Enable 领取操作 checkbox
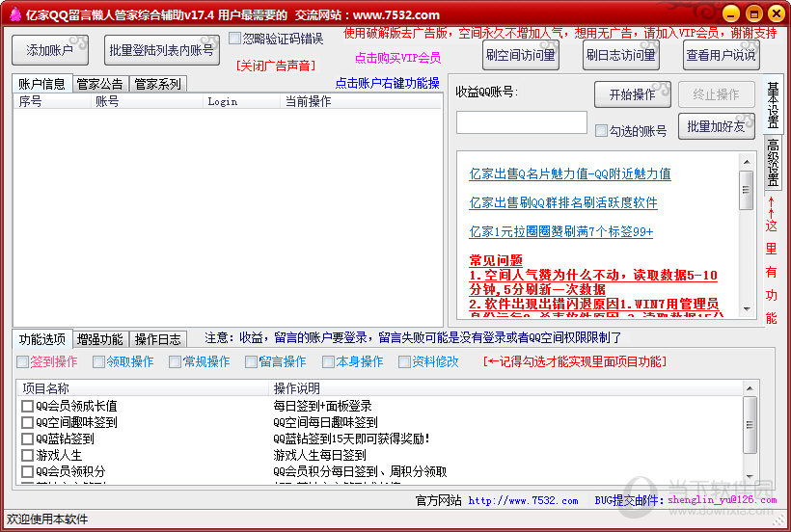 click(98, 361)
